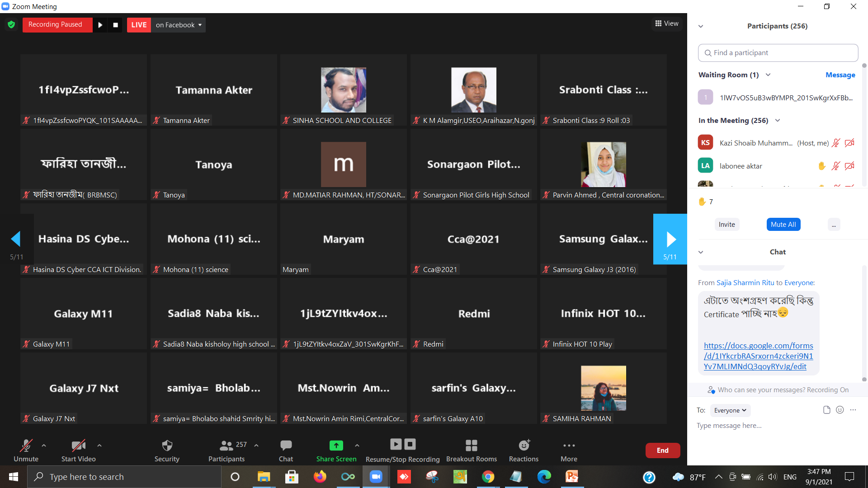Collapse the In the Meeting section

coord(778,121)
